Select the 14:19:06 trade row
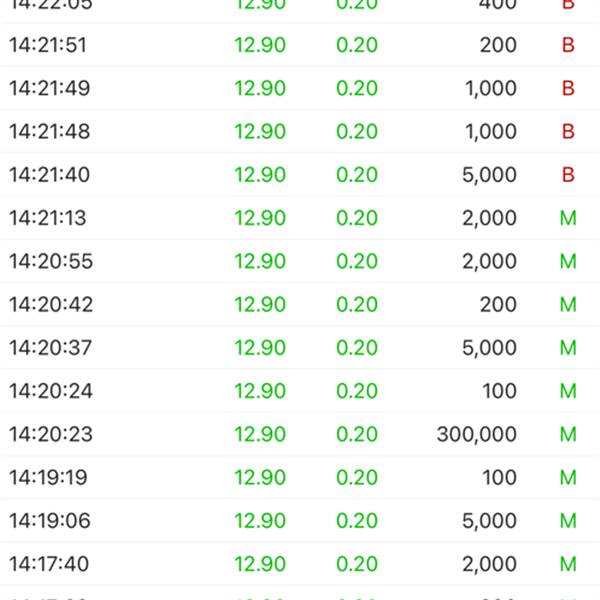The image size is (600, 600). (x=300, y=521)
